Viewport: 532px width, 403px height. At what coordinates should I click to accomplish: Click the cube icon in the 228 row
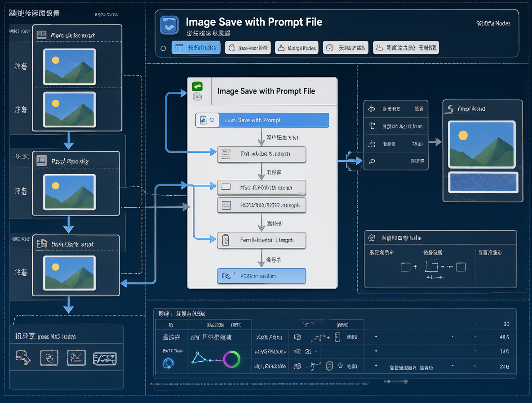297,366
